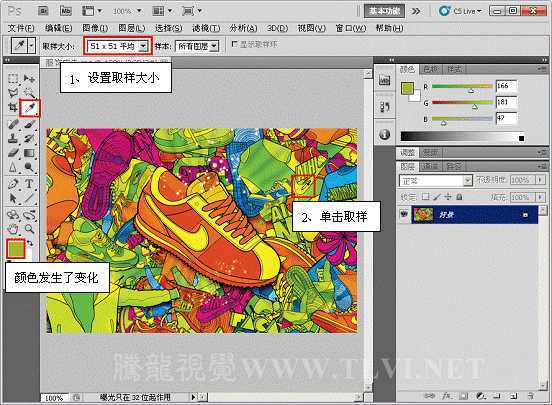This screenshot has width=552, height=405.
Task: Open the layer fill slider arrow
Action: click(540, 197)
